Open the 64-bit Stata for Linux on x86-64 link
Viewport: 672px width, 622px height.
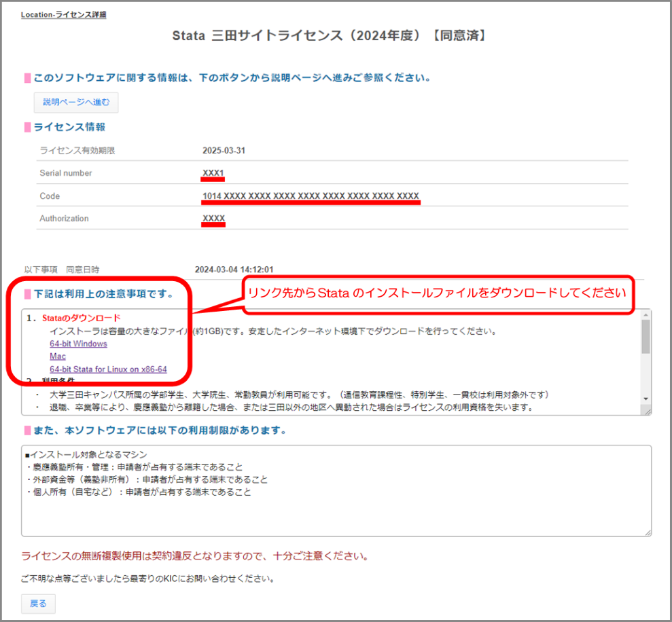109,369
